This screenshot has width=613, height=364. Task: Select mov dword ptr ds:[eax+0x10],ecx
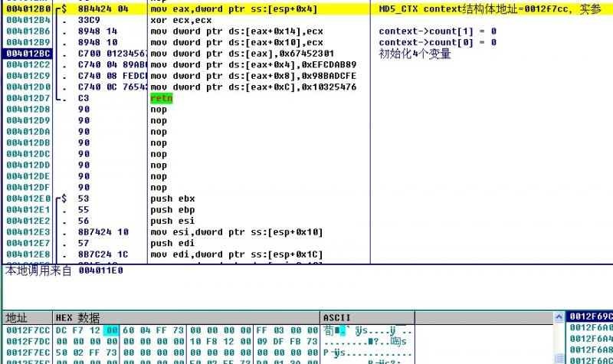tap(237, 42)
